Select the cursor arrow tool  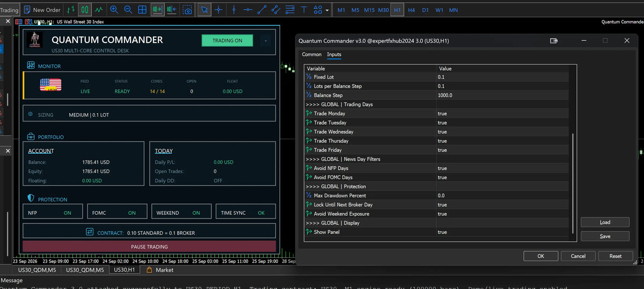(x=204, y=10)
